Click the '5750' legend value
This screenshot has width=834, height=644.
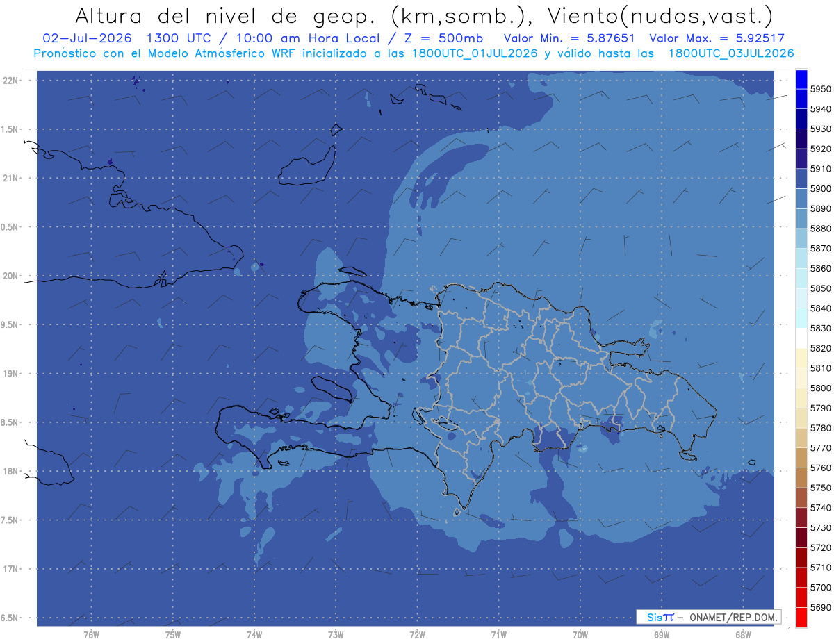click(820, 488)
